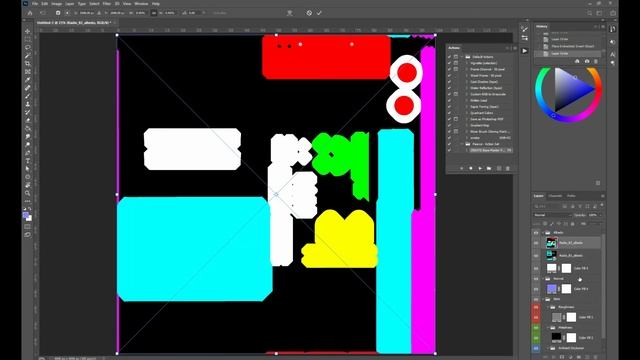Viewport: 640px width, 360px height.
Task: Switch to warp mode icon in options bar
Action: 289,13
